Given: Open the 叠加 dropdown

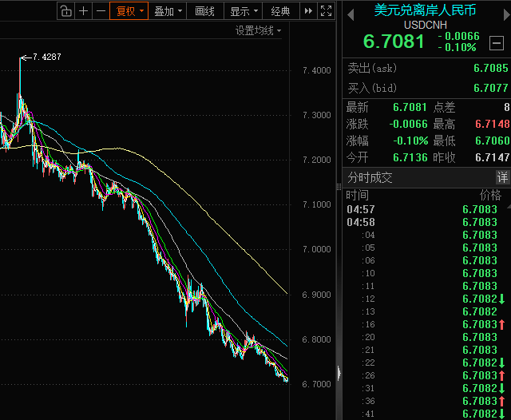Looking at the screenshot, I should click(x=168, y=11).
